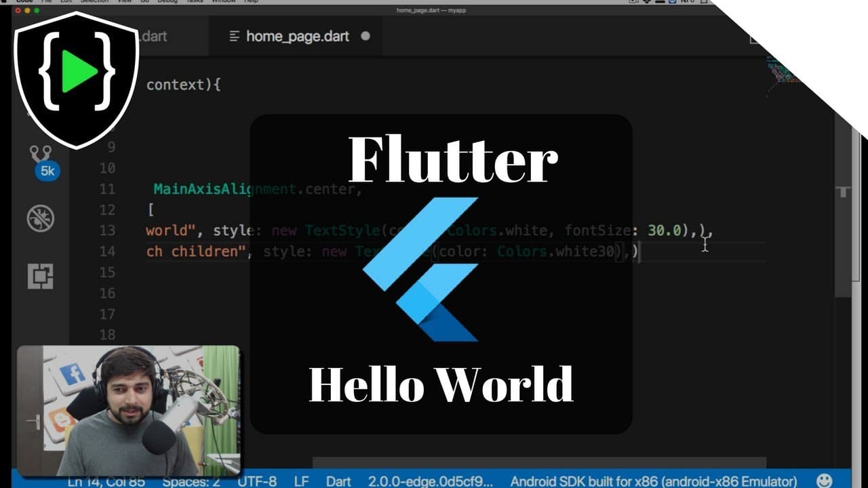
Task: Click the 'Colors.white30' text on line 14
Action: coord(555,251)
